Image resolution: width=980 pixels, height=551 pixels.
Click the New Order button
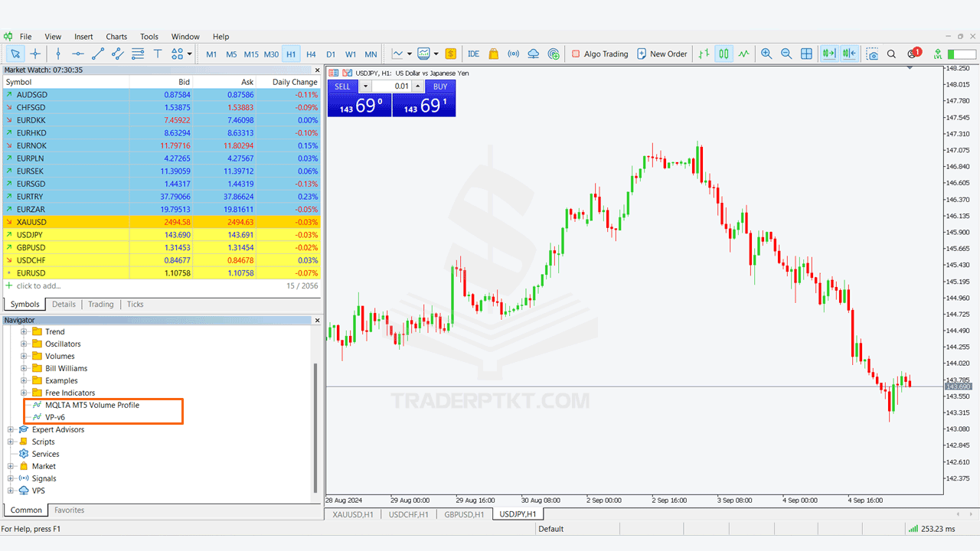pyautogui.click(x=662, y=54)
